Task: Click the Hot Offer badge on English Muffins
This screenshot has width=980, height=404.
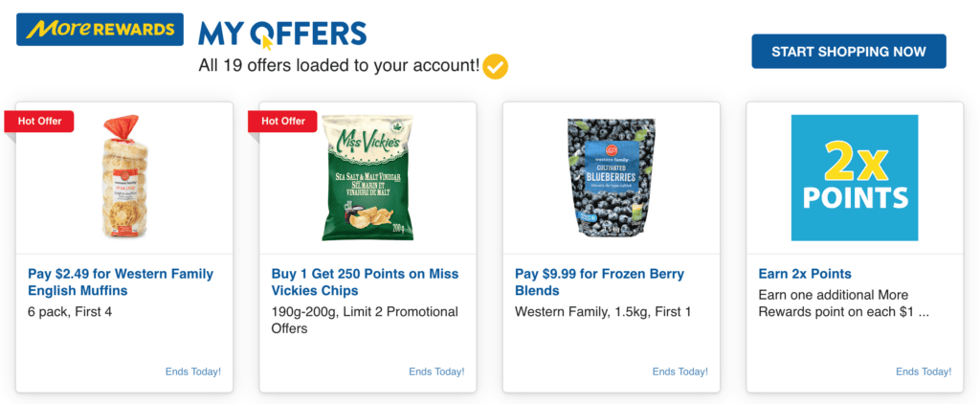Action: tap(39, 122)
